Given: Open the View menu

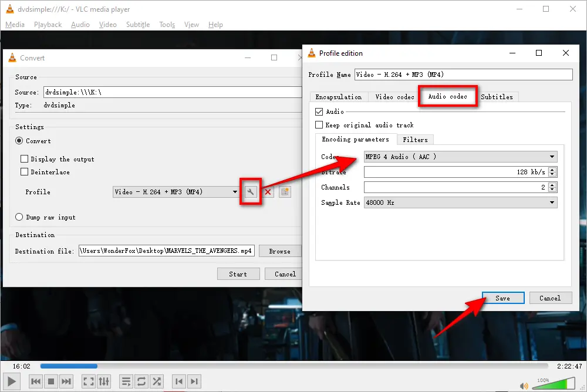Looking at the screenshot, I should 192,24.
